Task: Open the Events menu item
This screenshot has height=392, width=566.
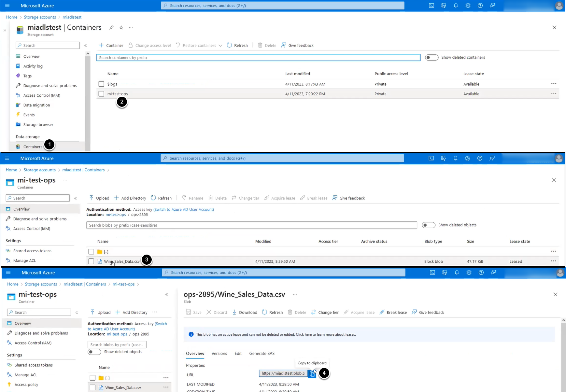Action: tap(29, 115)
